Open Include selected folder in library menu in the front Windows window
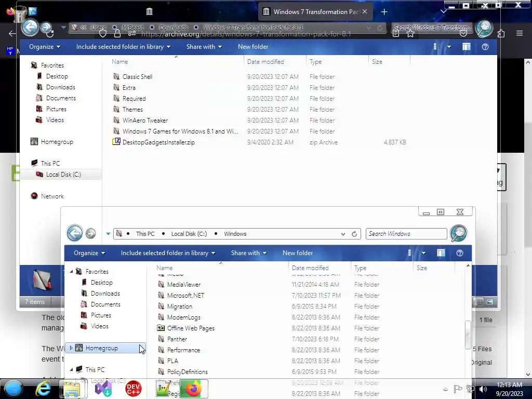 coord(168,253)
